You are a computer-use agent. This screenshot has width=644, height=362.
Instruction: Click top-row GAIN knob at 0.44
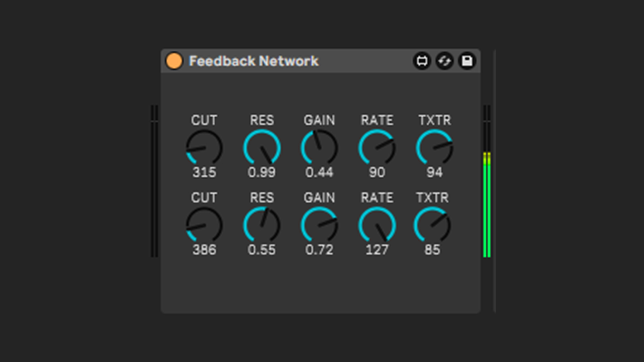(x=319, y=148)
